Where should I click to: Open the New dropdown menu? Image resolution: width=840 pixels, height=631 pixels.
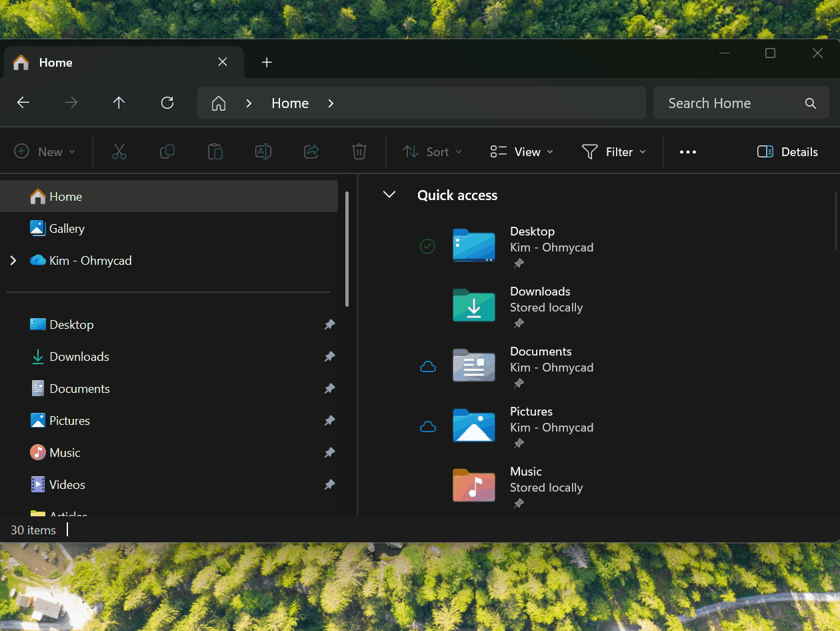45,152
